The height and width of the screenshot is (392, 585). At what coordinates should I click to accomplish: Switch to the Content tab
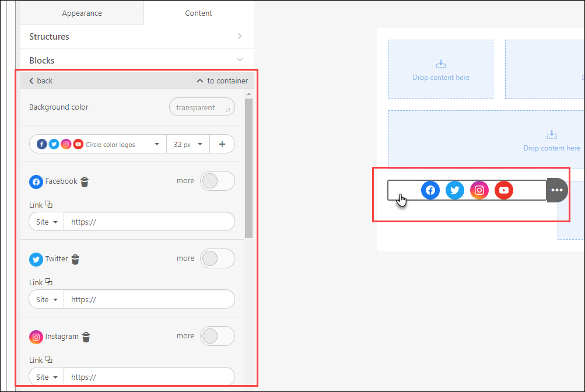pos(198,13)
